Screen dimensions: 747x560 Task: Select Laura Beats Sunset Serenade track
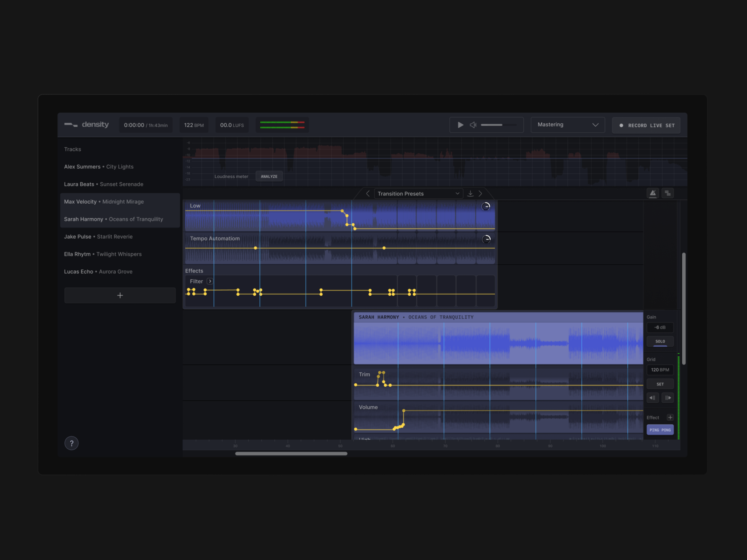[x=104, y=184]
